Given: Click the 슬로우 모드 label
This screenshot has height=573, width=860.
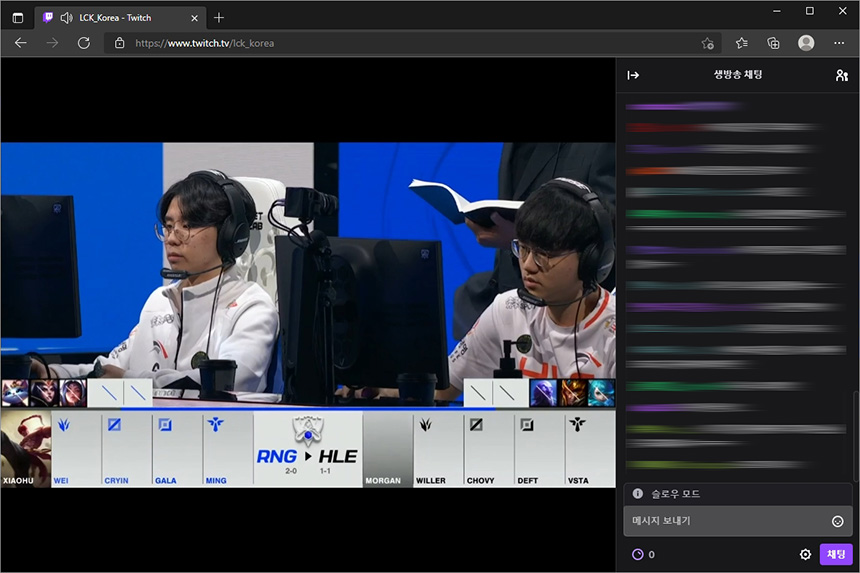Looking at the screenshot, I should (x=675, y=494).
